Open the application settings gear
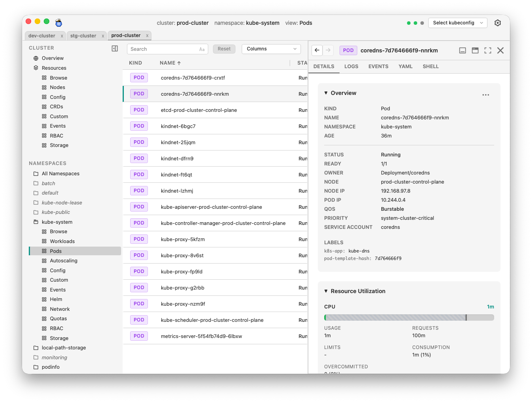Image resolution: width=532 pixels, height=403 pixels. (x=497, y=23)
